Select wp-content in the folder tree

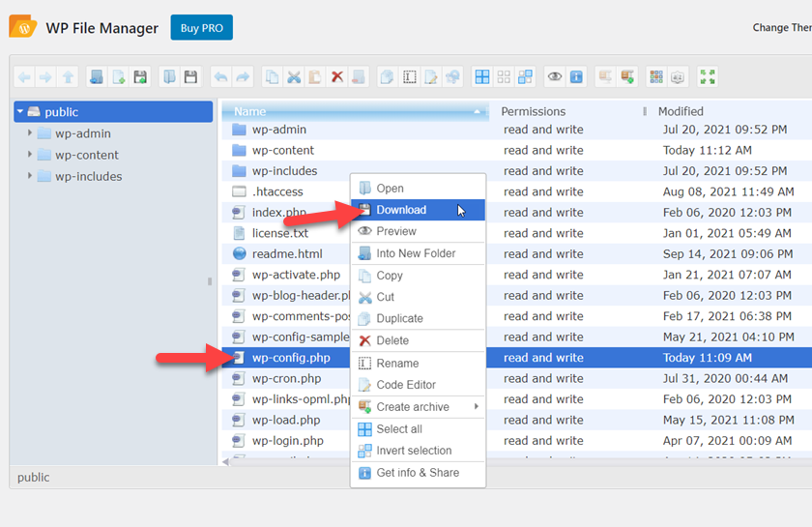pos(87,155)
